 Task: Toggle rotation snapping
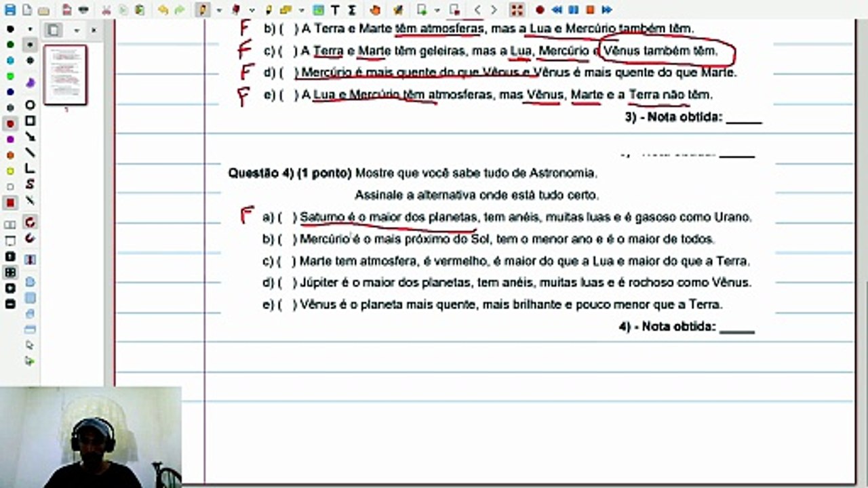[31, 222]
